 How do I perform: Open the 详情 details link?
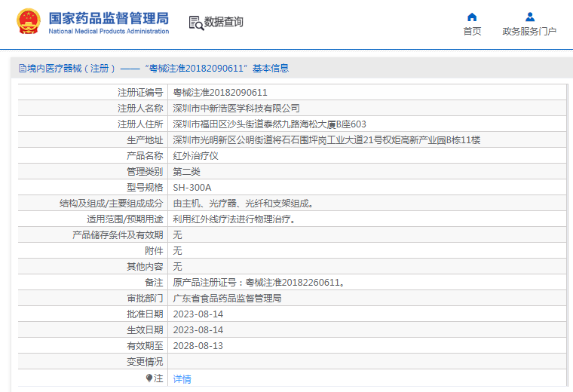pos(182,379)
